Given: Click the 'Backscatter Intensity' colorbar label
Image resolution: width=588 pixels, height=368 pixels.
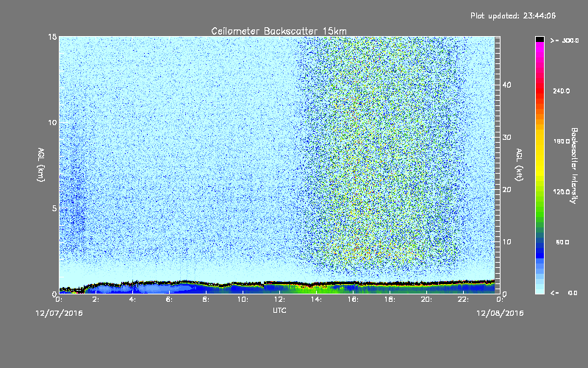Looking at the screenshot, I should coord(574,166).
